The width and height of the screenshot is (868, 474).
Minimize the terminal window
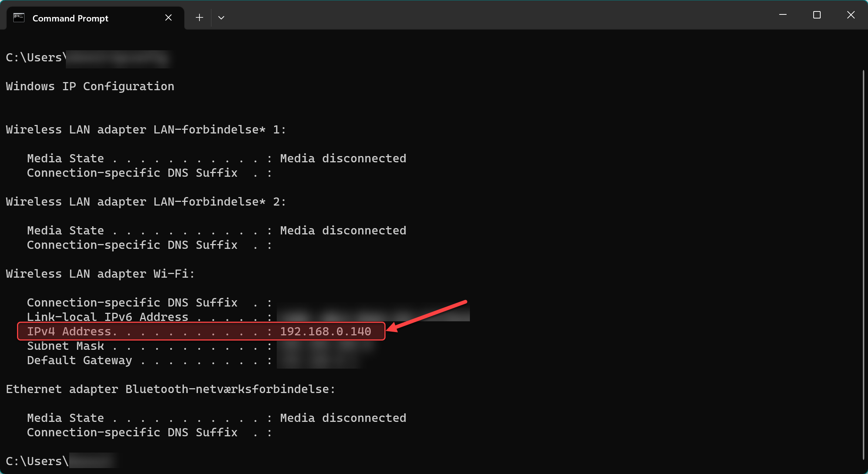783,15
